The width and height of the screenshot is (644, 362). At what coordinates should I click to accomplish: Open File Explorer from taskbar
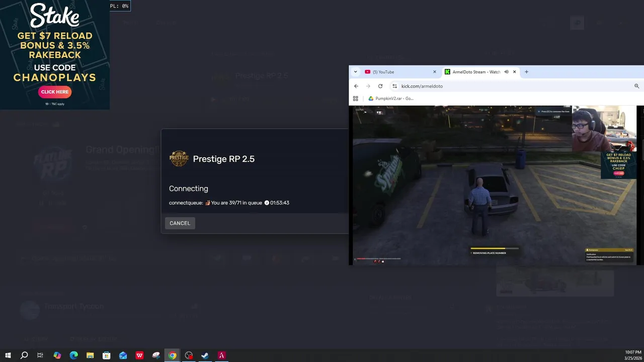tap(90, 355)
